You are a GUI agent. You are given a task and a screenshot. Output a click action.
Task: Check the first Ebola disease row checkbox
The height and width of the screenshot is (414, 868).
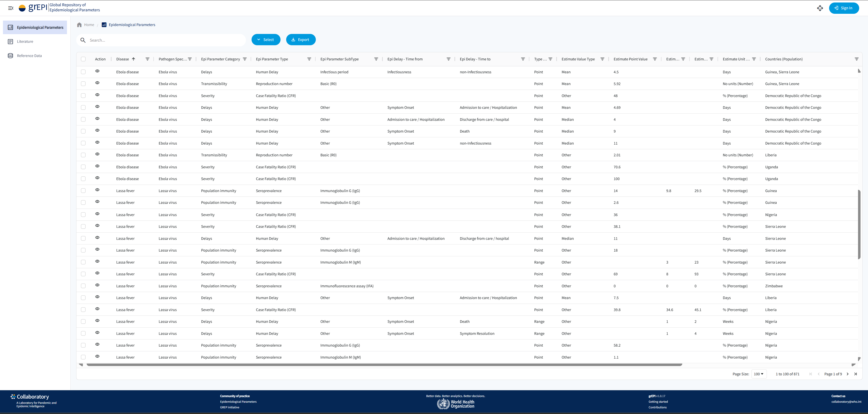[83, 72]
